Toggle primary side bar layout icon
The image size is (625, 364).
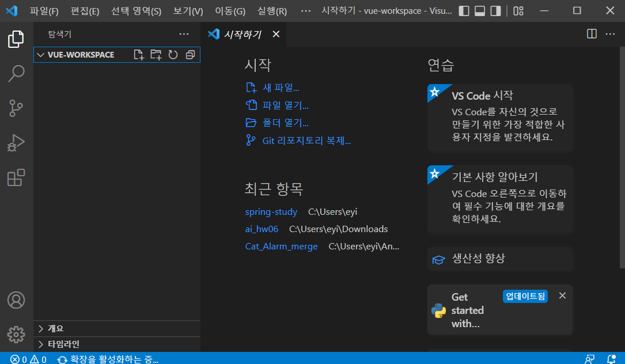464,11
